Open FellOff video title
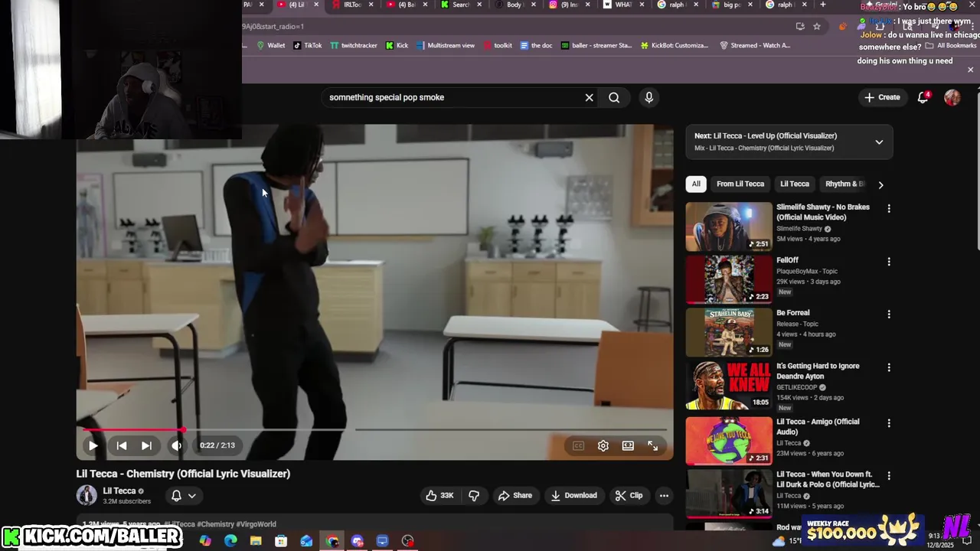The width and height of the screenshot is (980, 551). 787,260
